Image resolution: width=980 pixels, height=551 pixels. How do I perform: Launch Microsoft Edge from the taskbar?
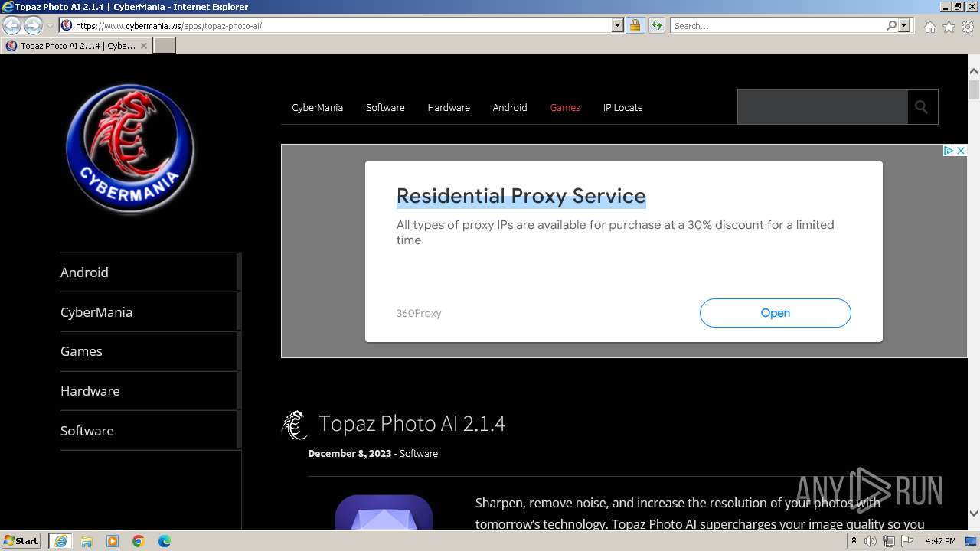coord(165,541)
